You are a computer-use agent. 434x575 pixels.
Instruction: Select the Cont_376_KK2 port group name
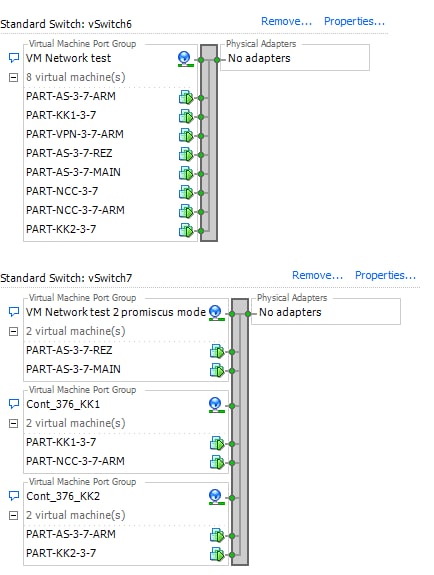click(63, 497)
